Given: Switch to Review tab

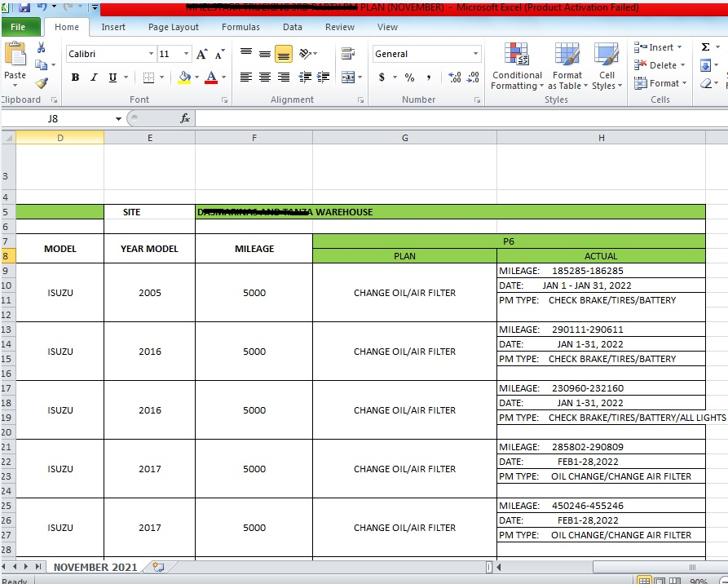Looking at the screenshot, I should pyautogui.click(x=340, y=27).
